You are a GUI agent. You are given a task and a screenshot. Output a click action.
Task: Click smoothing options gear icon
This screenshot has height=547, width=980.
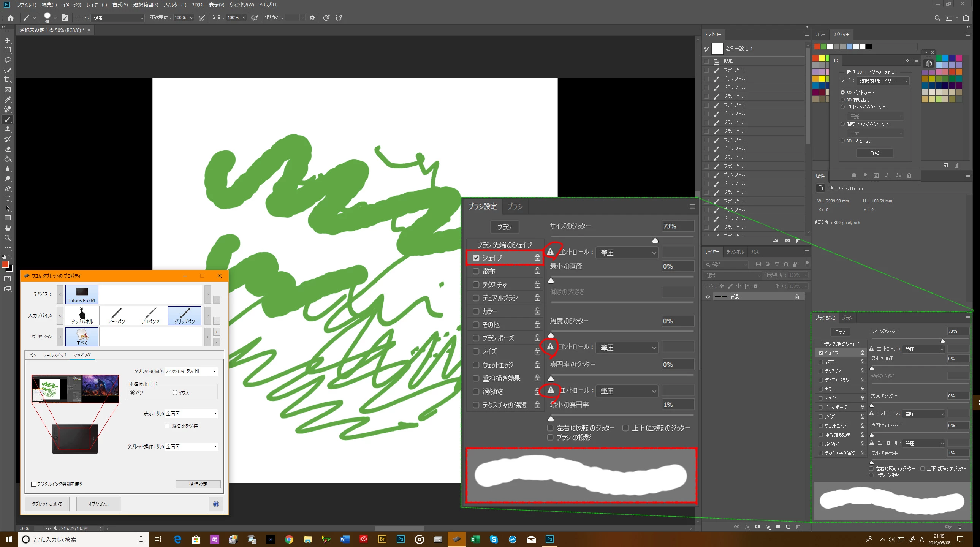pos(312,18)
